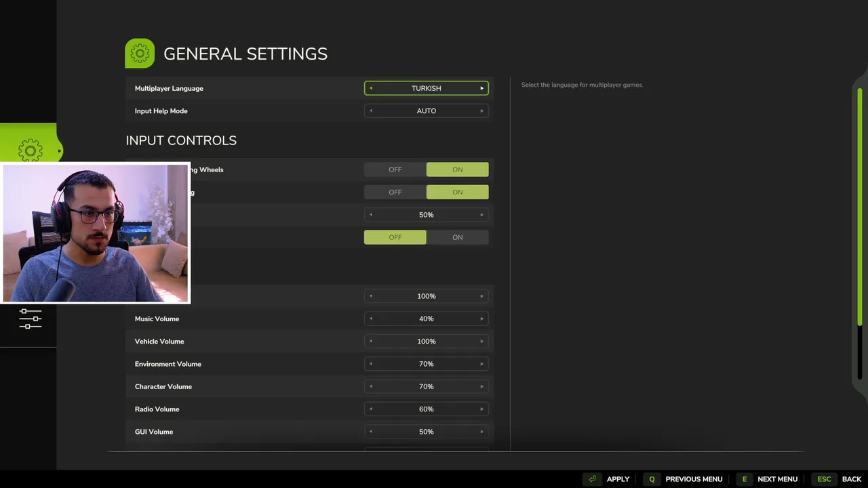Change Input Help Mode with the left arrow
Screen dimensions: 868x488
click(x=371, y=111)
